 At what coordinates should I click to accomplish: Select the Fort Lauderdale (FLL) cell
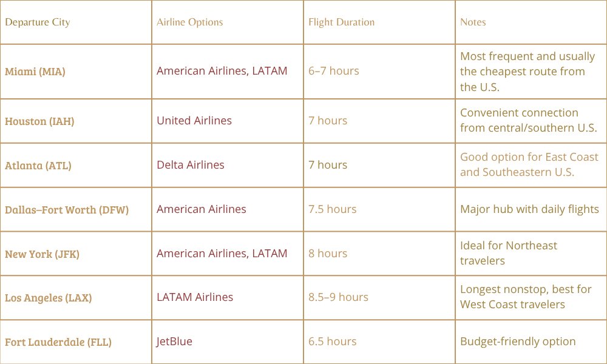click(x=58, y=342)
